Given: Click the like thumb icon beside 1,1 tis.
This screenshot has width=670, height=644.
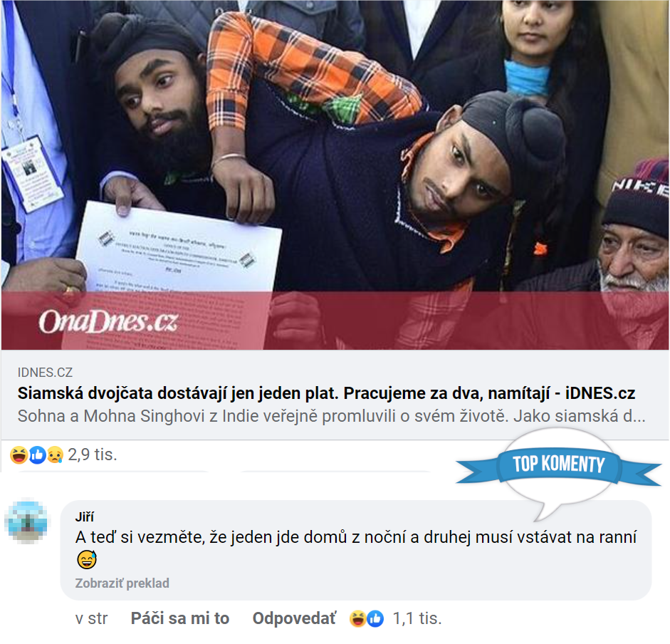Looking at the screenshot, I should [x=375, y=619].
